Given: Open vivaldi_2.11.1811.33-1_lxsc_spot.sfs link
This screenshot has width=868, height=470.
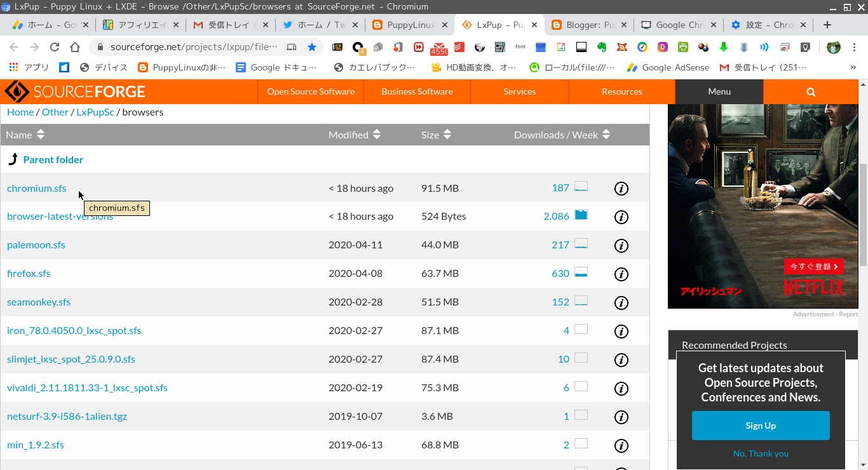Looking at the screenshot, I should [87, 387].
